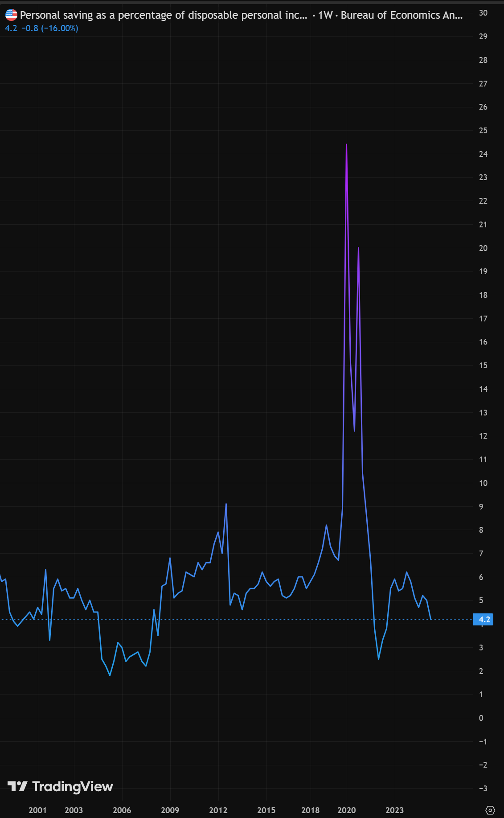Click the 15 tick on price axis

[x=483, y=366]
